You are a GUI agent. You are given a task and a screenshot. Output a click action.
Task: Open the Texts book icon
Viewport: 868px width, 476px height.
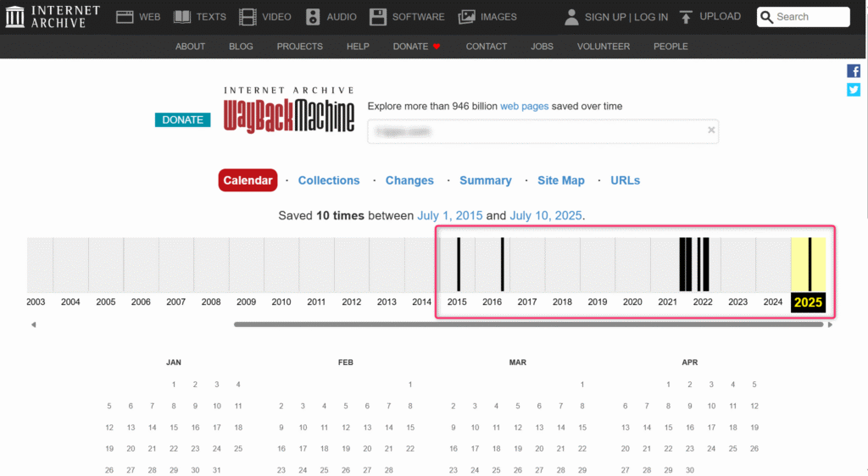pyautogui.click(x=182, y=17)
